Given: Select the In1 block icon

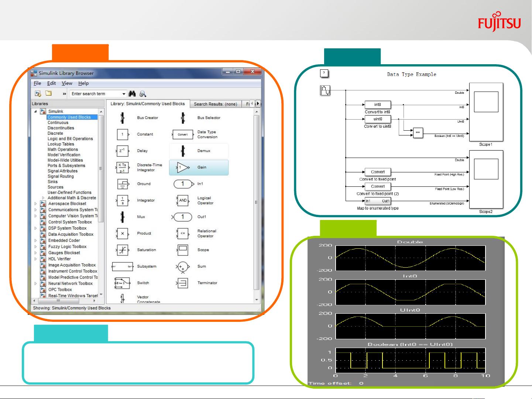Looking at the screenshot, I should point(183,184).
